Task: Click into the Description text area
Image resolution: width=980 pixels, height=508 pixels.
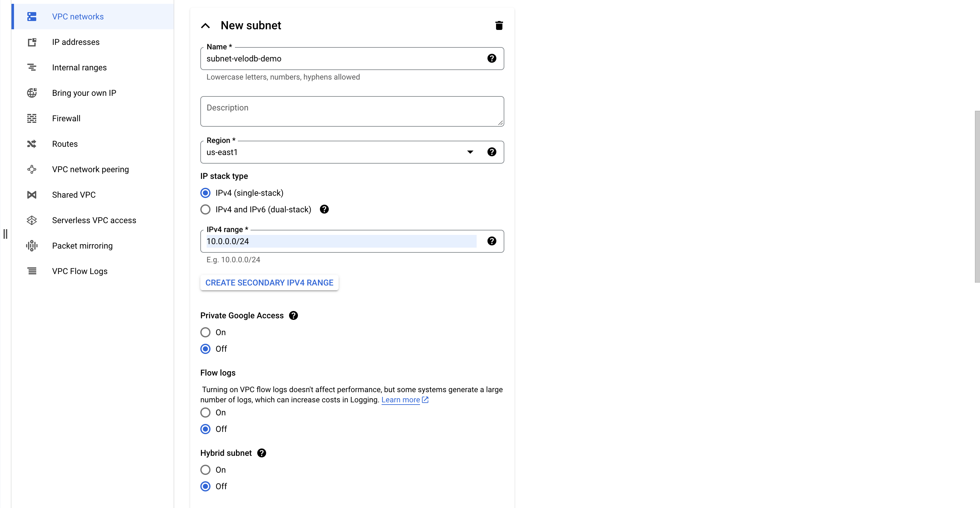Action: tap(352, 112)
